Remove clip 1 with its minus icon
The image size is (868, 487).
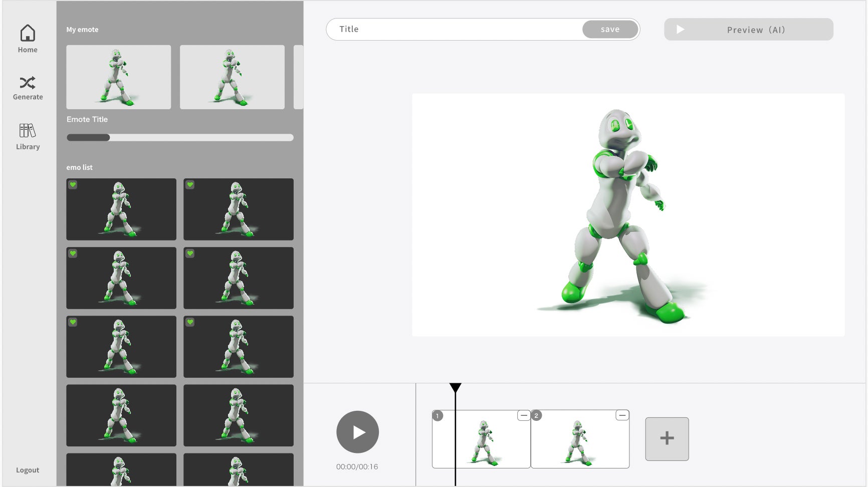(x=524, y=415)
